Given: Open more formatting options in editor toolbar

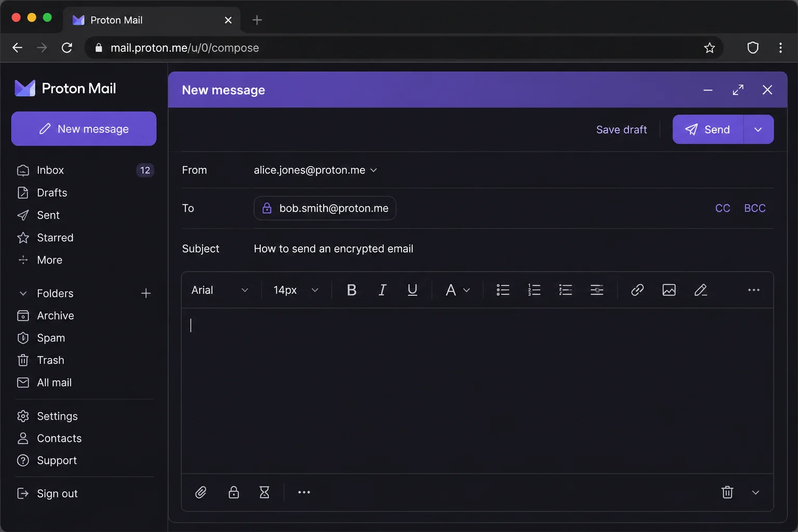Looking at the screenshot, I should pos(754,290).
